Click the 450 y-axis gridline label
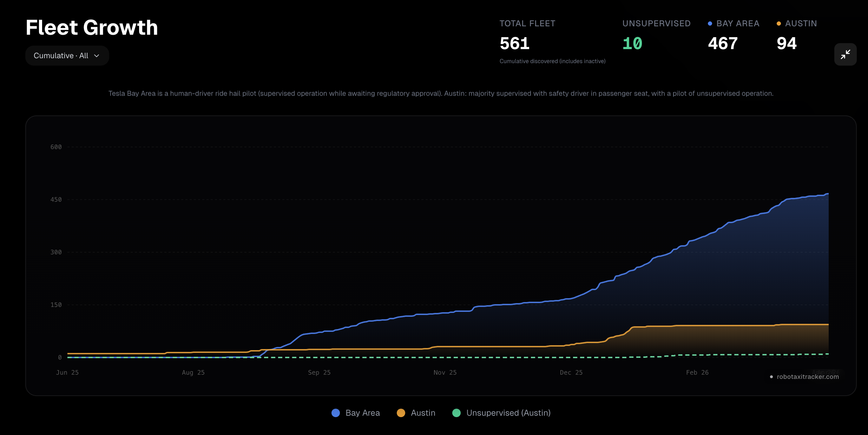The image size is (868, 435). [x=56, y=200]
